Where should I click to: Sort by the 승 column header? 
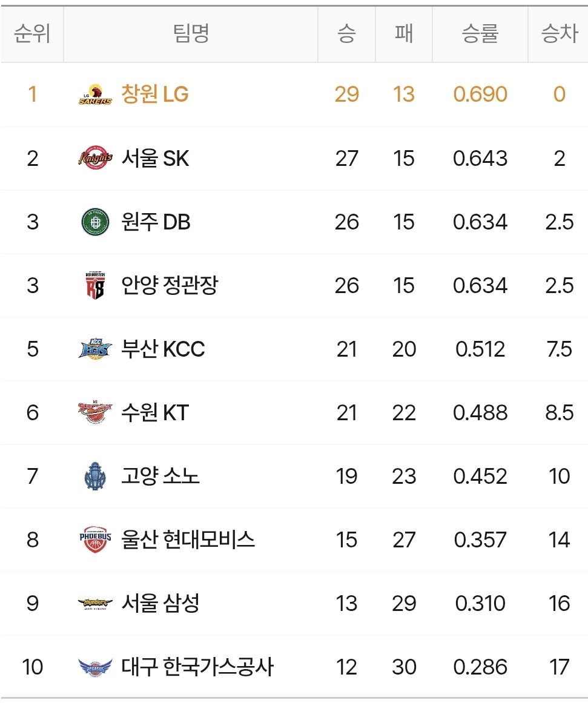[347, 34]
